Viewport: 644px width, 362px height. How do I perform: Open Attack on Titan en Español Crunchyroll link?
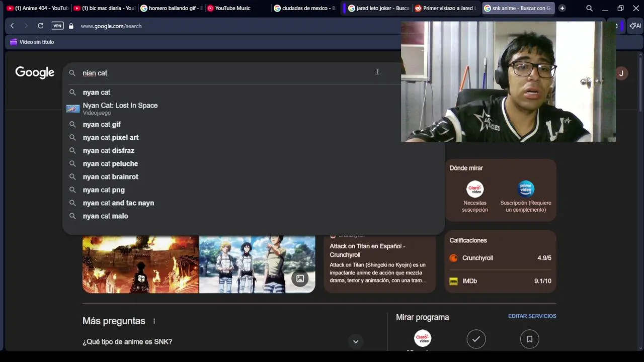(367, 250)
